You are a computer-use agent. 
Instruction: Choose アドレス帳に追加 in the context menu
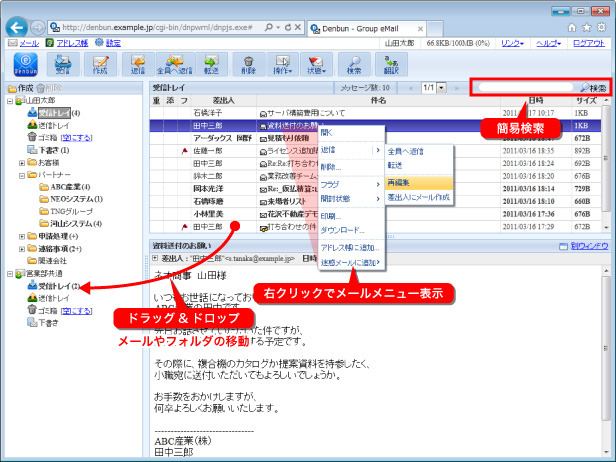pyautogui.click(x=351, y=248)
